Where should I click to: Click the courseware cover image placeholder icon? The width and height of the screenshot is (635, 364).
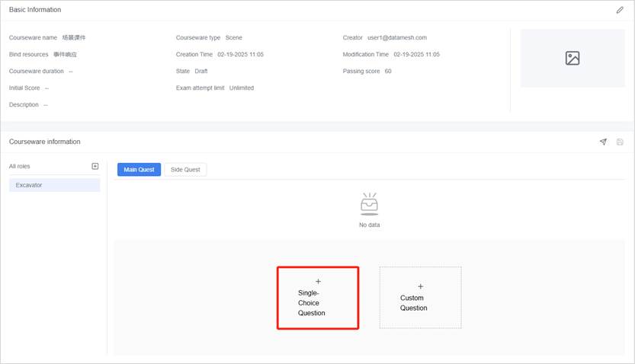(572, 58)
